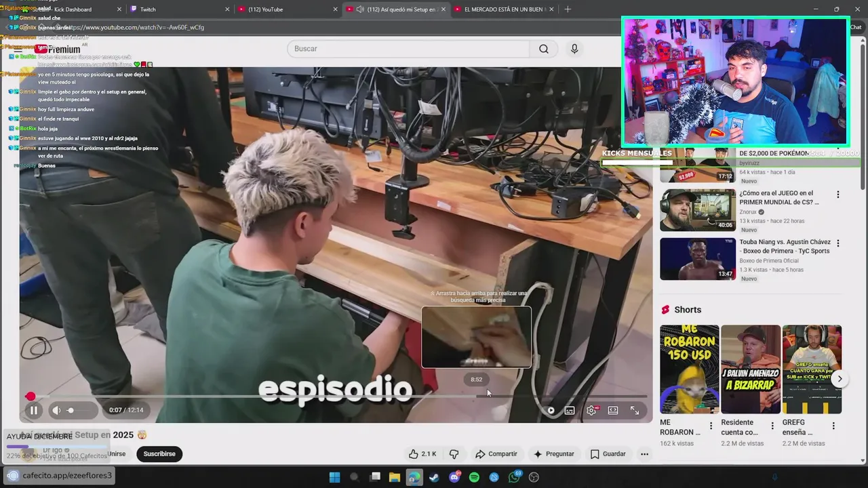Toggle the autoplay switch in the player
The image size is (868, 488).
pyautogui.click(x=551, y=410)
